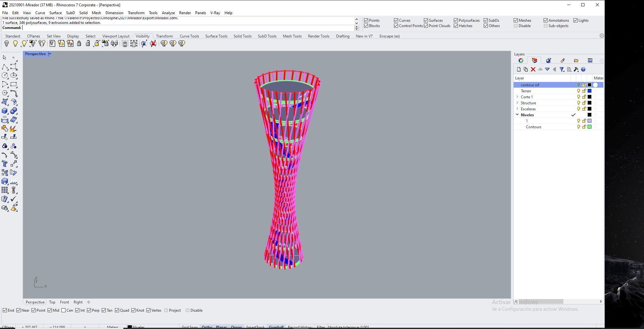Toggle visibility bulb of Terran layer

click(x=578, y=91)
